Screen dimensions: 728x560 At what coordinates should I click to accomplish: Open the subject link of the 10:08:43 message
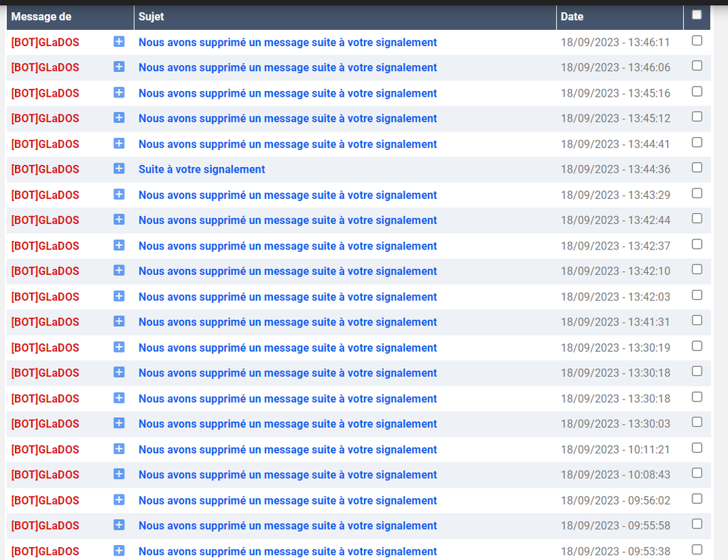pos(287,475)
